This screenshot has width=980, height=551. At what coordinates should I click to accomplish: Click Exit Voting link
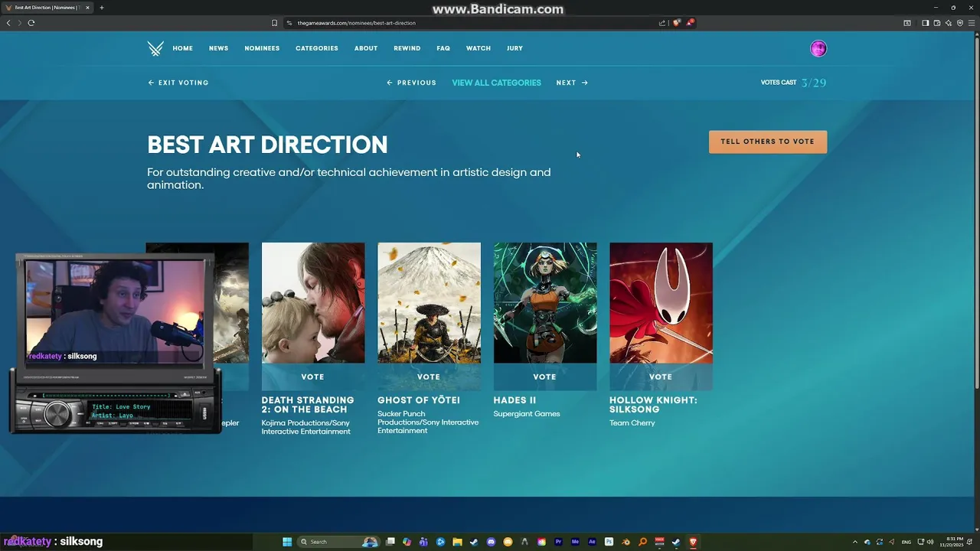coord(178,83)
